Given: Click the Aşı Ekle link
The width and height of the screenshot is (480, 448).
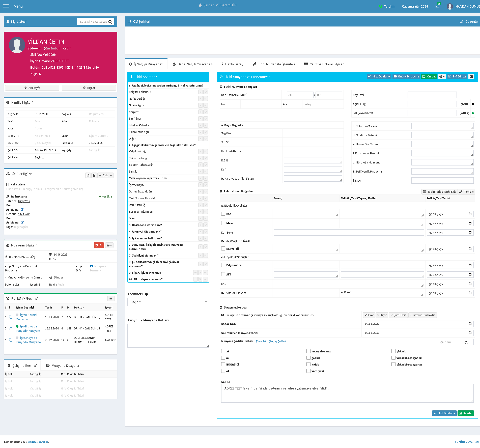Looking at the screenshot, I should (x=105, y=197).
